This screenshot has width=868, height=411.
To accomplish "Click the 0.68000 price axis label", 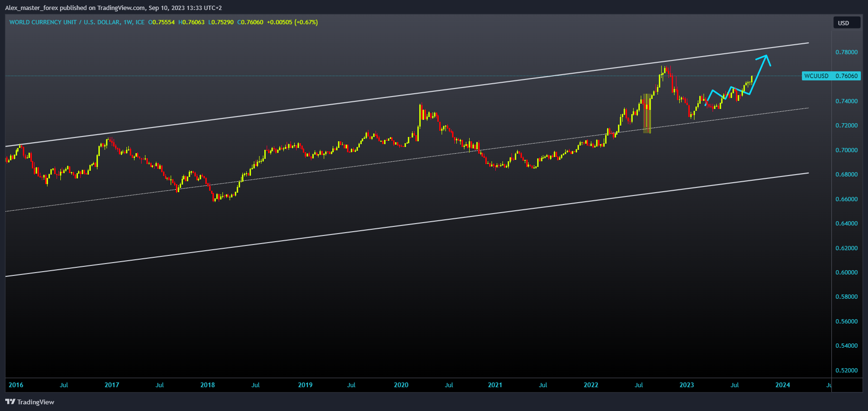I will tap(847, 175).
